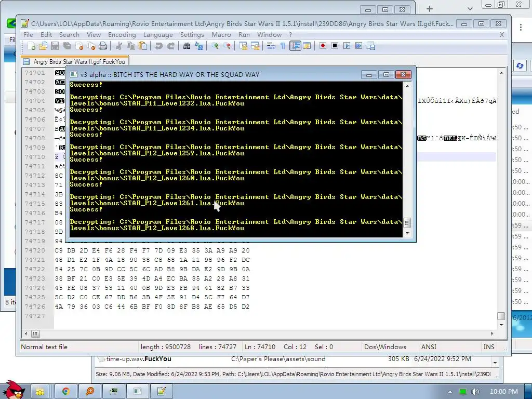Click the Save All icon
This screenshot has width=532, height=399.
click(x=67, y=46)
